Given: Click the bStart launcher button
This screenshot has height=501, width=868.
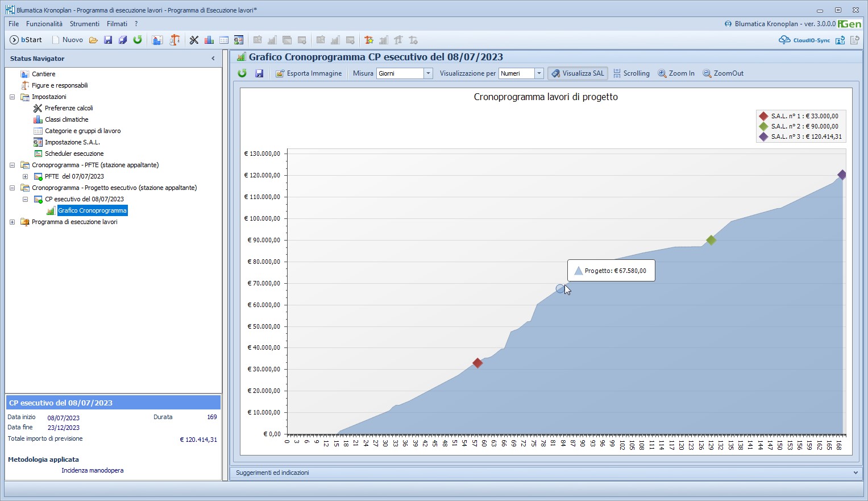Looking at the screenshot, I should coord(26,40).
